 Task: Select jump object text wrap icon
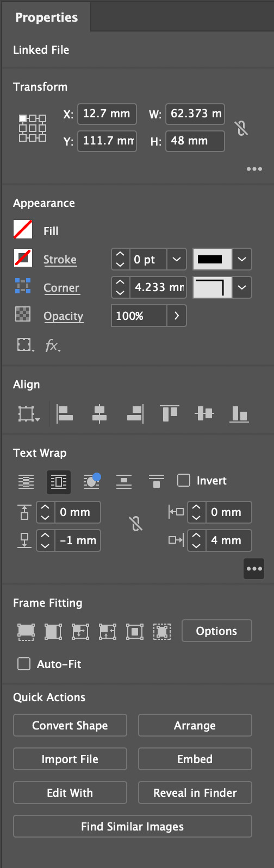[x=124, y=481]
